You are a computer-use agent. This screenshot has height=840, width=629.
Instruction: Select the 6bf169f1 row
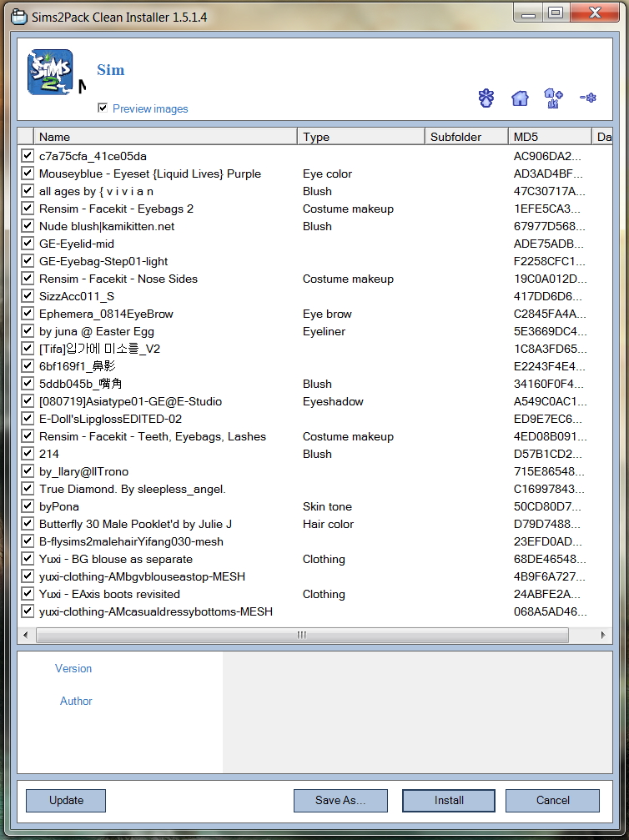(x=315, y=366)
